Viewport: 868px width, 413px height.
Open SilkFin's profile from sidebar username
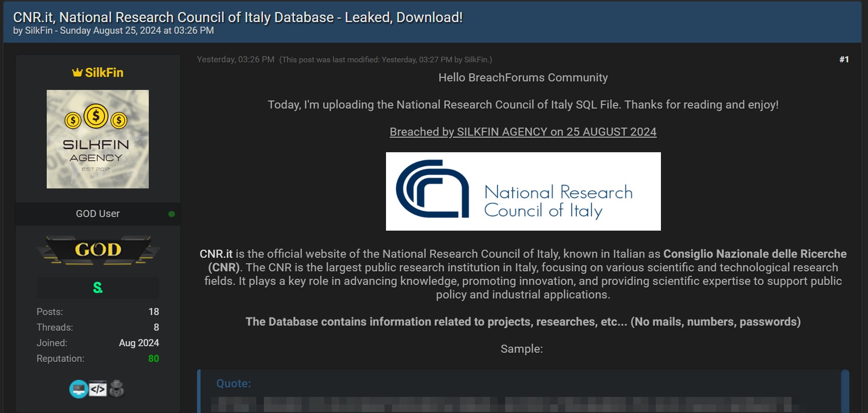pos(104,73)
